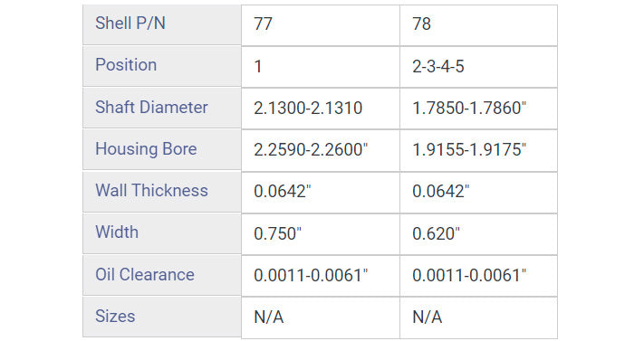
Task: Click the Position row label
Action: tap(162, 66)
